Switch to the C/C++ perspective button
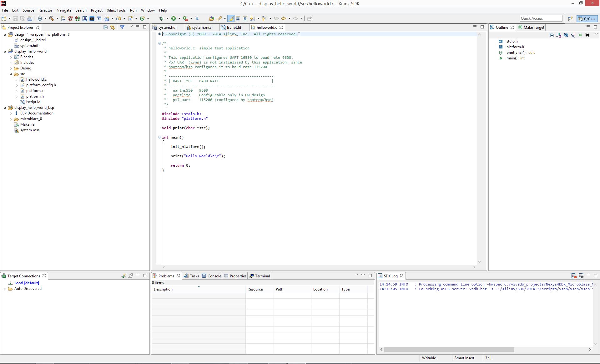This screenshot has height=364, width=600. click(x=587, y=19)
